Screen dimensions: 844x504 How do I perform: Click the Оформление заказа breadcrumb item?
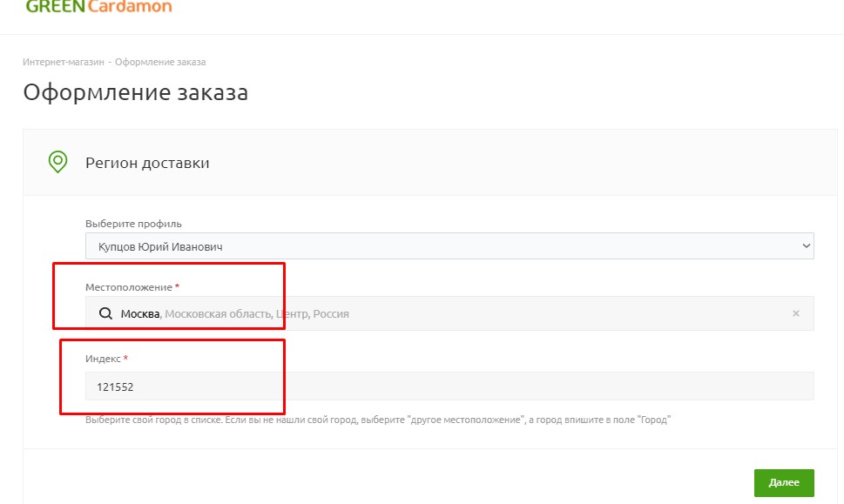coord(160,62)
